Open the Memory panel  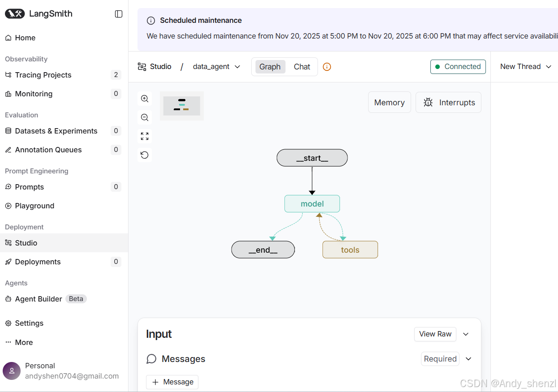(390, 103)
